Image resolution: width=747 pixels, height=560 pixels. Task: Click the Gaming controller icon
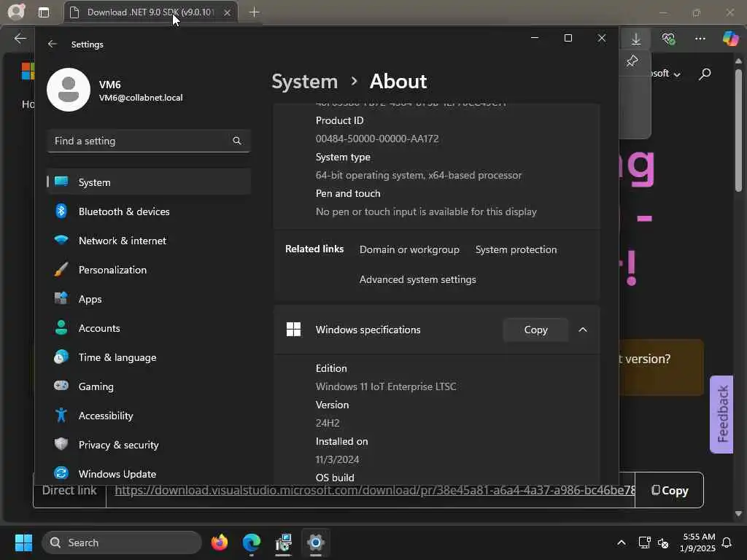[x=61, y=385]
